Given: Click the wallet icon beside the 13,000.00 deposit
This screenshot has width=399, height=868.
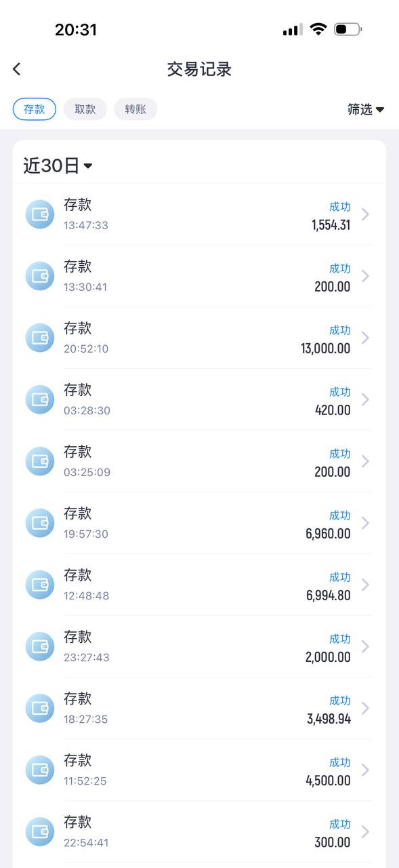Looking at the screenshot, I should (x=39, y=338).
